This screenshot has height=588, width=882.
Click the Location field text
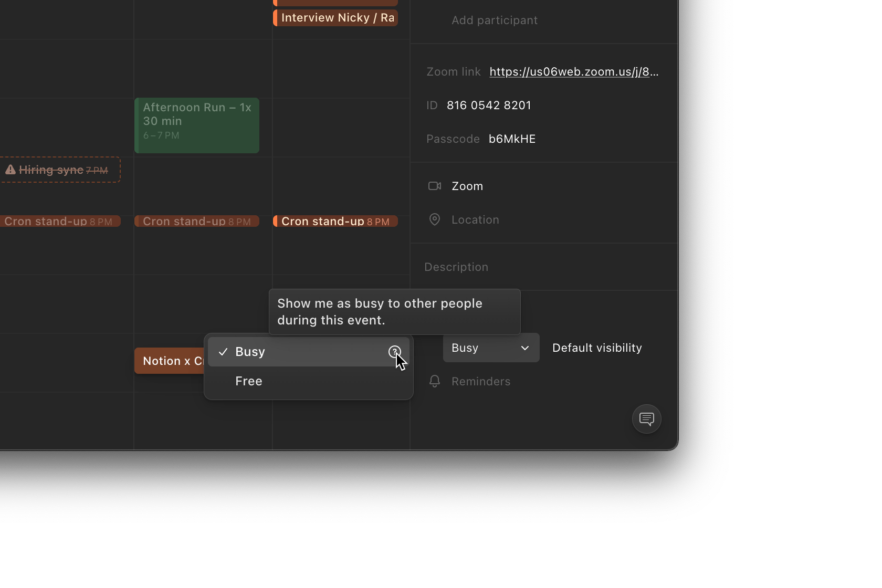tap(475, 219)
